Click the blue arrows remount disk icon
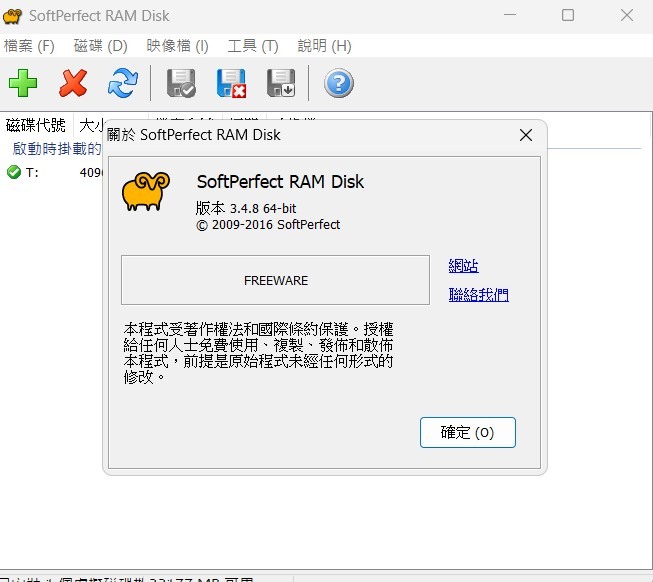The width and height of the screenshot is (653, 582). click(x=122, y=83)
